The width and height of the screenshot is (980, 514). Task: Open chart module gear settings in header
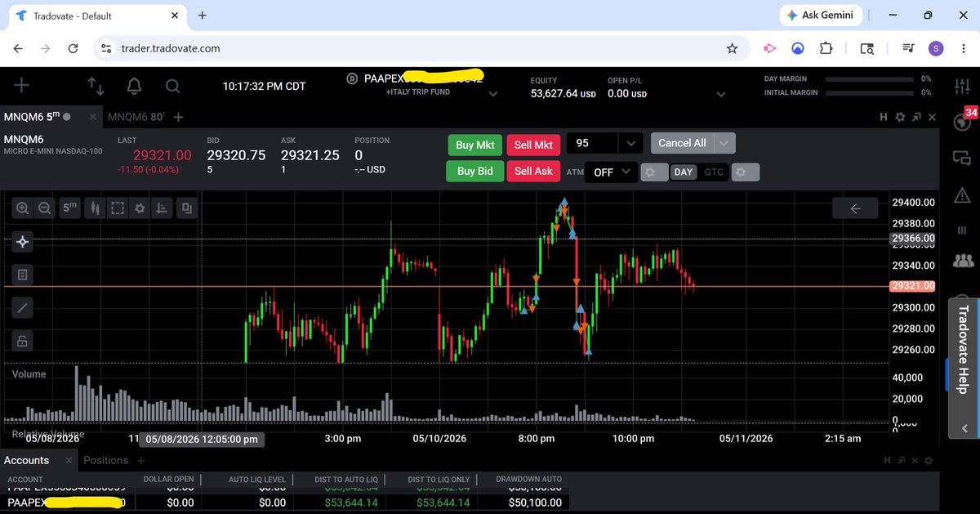[x=900, y=118]
